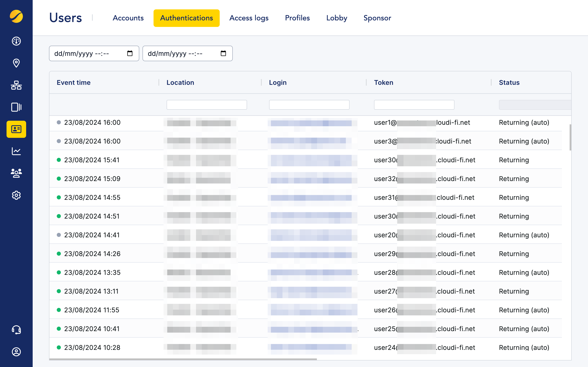Switch to the Access logs tab
The height and width of the screenshot is (367, 588).
coord(249,18)
